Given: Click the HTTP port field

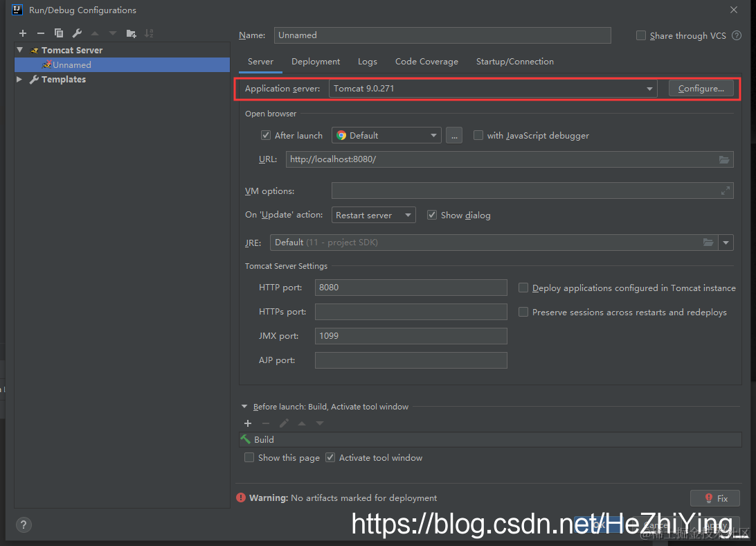Looking at the screenshot, I should click(411, 288).
